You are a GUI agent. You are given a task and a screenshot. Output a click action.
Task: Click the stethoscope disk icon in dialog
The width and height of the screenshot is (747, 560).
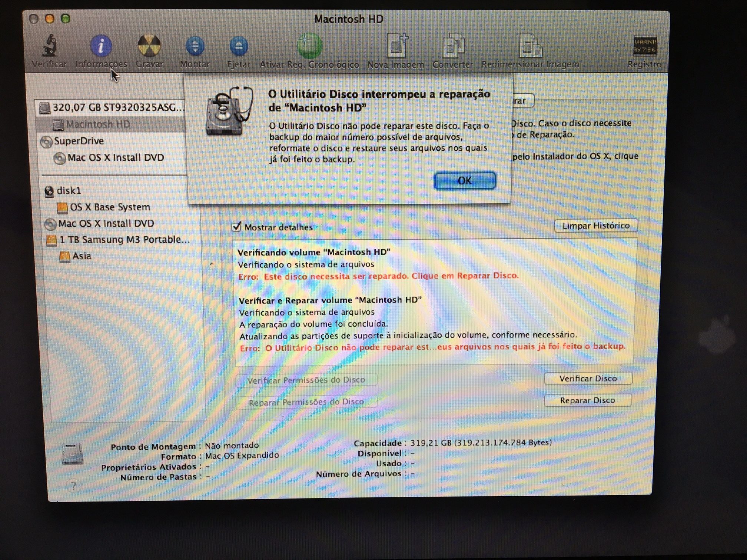(x=230, y=111)
